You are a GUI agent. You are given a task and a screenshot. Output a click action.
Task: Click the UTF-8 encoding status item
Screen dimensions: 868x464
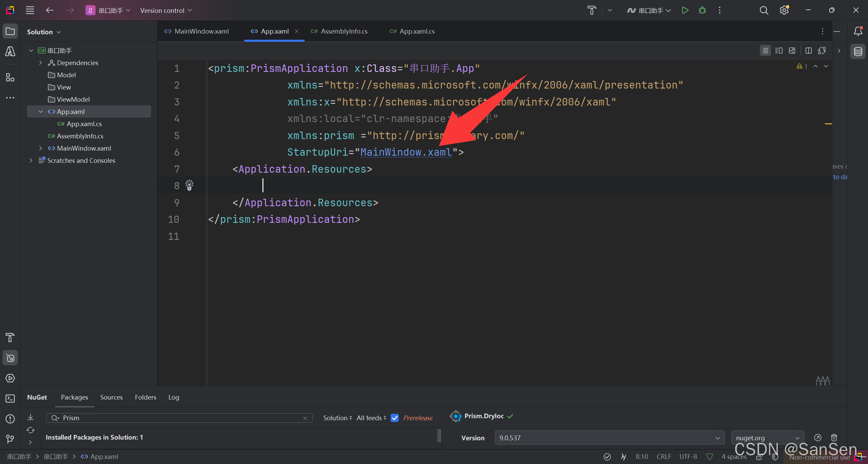tap(688, 457)
